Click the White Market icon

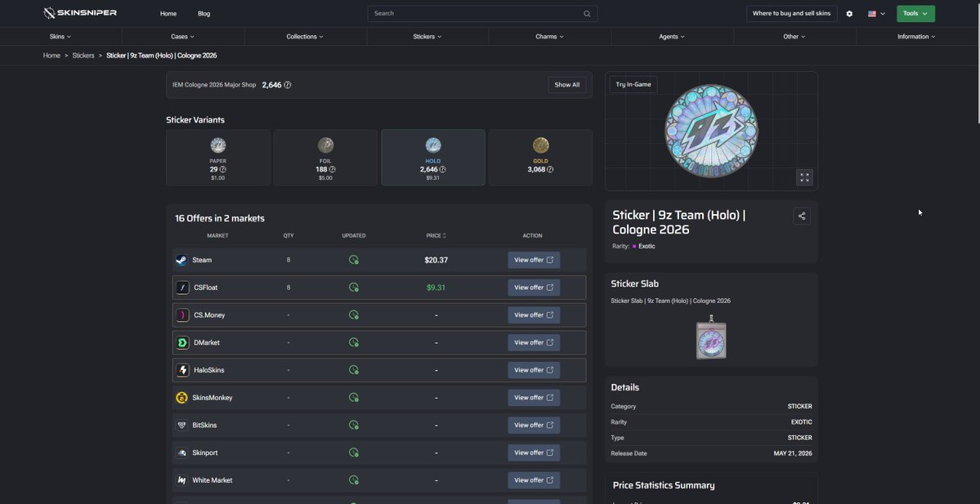[x=181, y=479]
